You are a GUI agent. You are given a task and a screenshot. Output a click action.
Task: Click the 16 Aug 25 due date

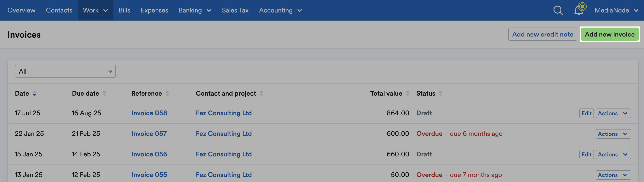87,113
